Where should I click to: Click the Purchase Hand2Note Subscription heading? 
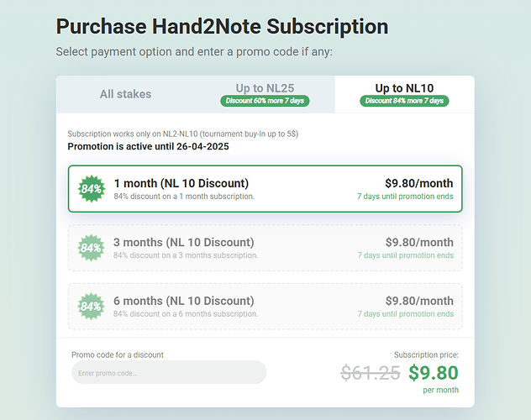222,27
